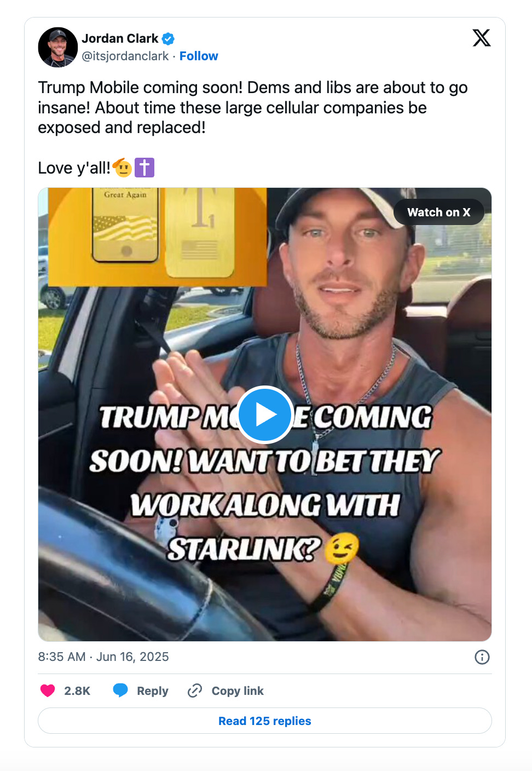Viewport: 532px width, 771px height.
Task: Click the 2.8K likes count
Action: [77, 691]
